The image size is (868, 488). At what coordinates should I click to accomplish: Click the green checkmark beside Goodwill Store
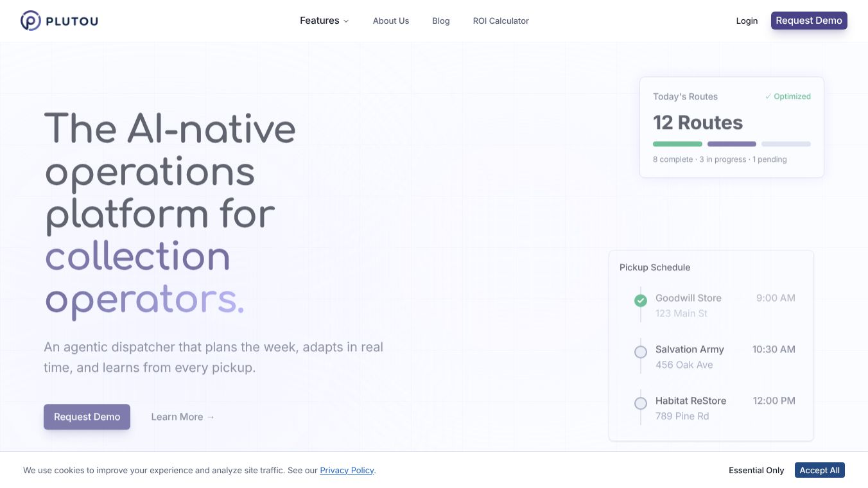tap(641, 300)
